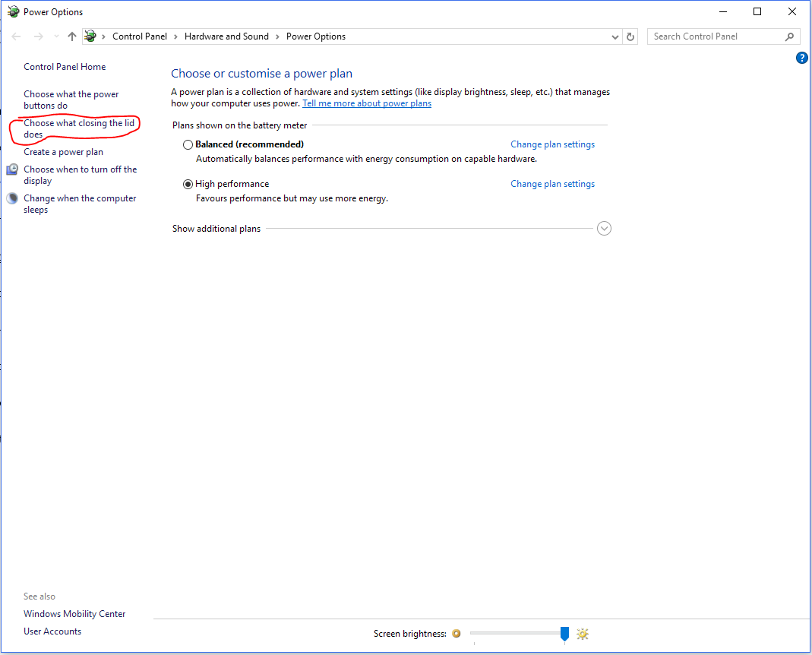Expand Show additional plans chevron

604,229
